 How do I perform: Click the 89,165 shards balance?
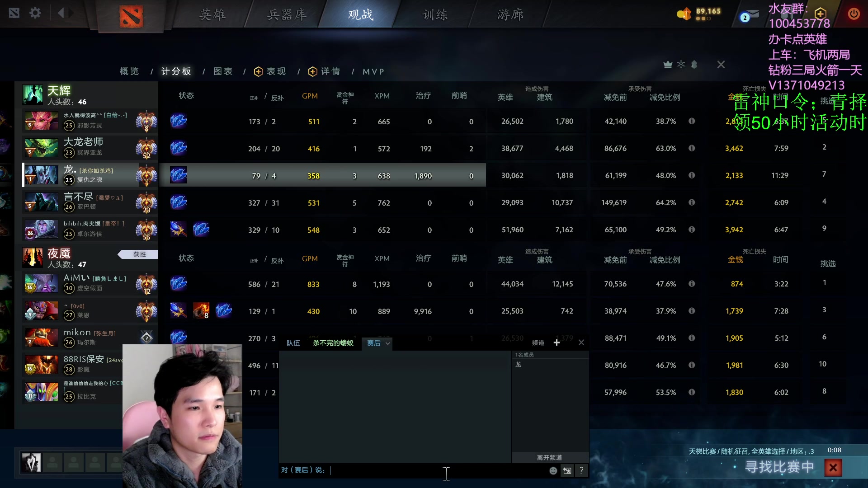coord(708,11)
